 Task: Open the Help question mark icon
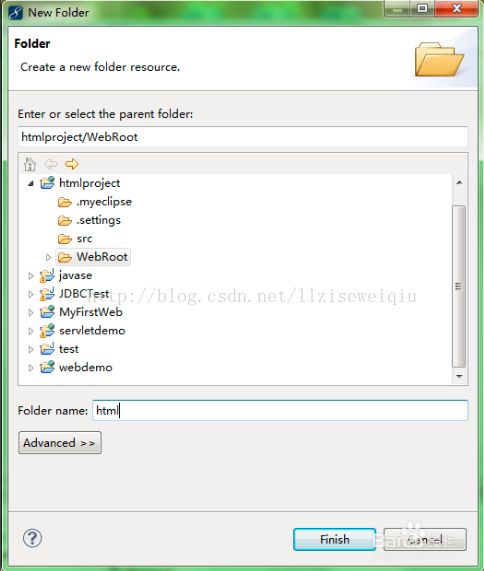tap(32, 538)
